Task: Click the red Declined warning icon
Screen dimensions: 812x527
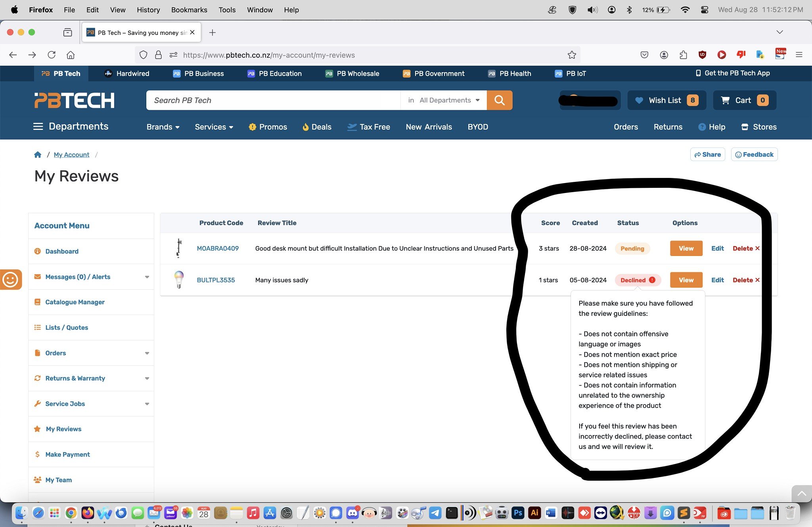Action: click(x=652, y=280)
